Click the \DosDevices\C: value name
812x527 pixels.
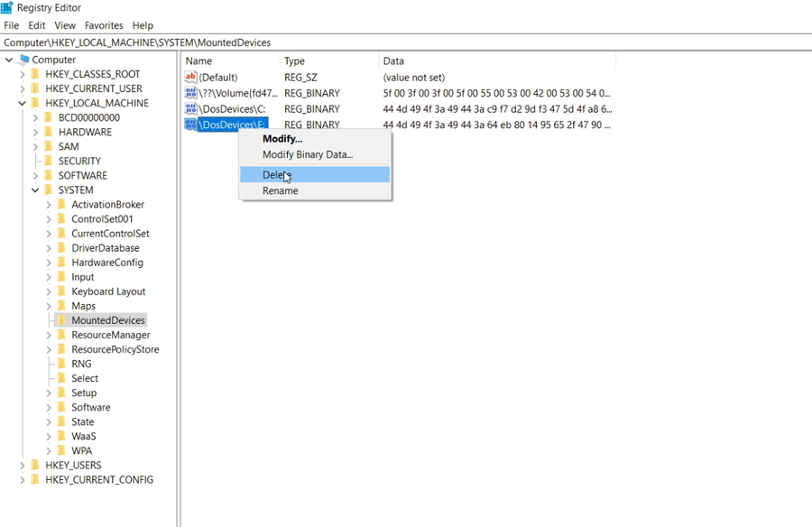point(232,109)
